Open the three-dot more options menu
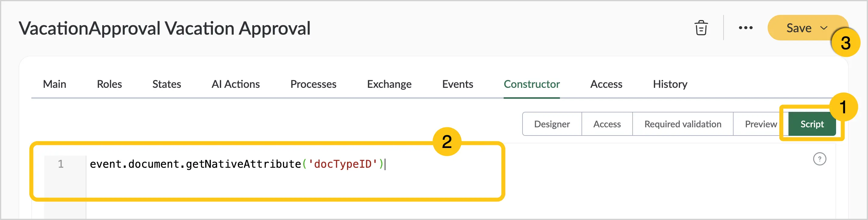This screenshot has width=868, height=220. pos(745,28)
